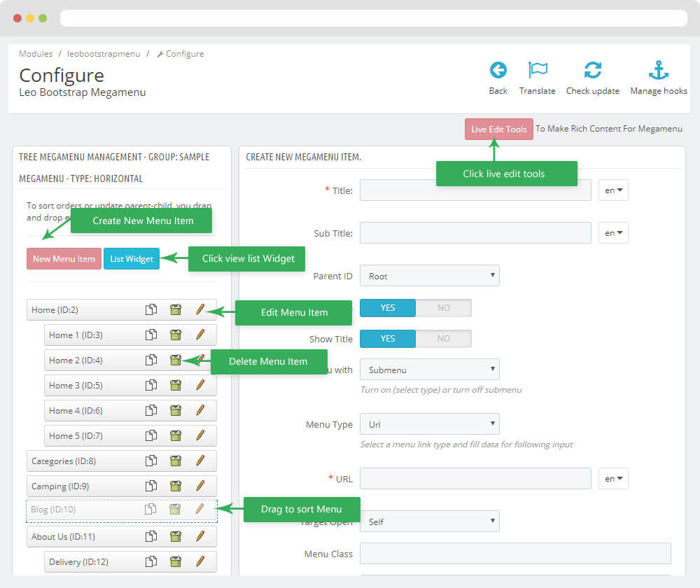The image size is (700, 588).
Task: Expand the Menu Type dropdown showing Url
Action: point(429,424)
